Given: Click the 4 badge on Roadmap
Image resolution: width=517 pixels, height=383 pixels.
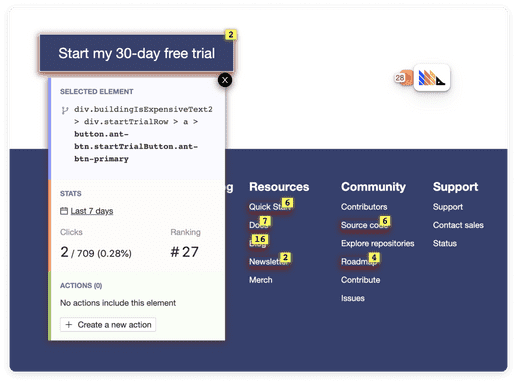Looking at the screenshot, I should pos(374,257).
